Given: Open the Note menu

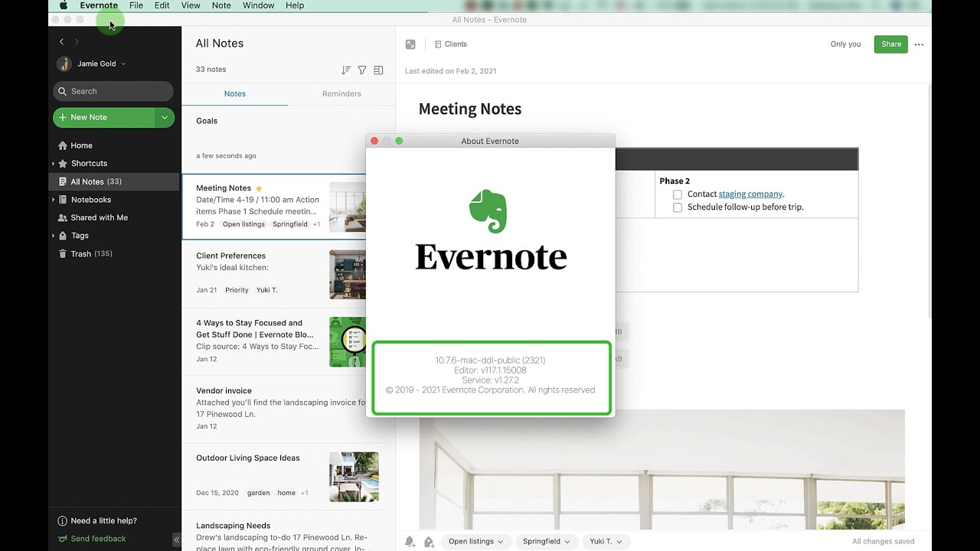Looking at the screenshot, I should click(221, 5).
